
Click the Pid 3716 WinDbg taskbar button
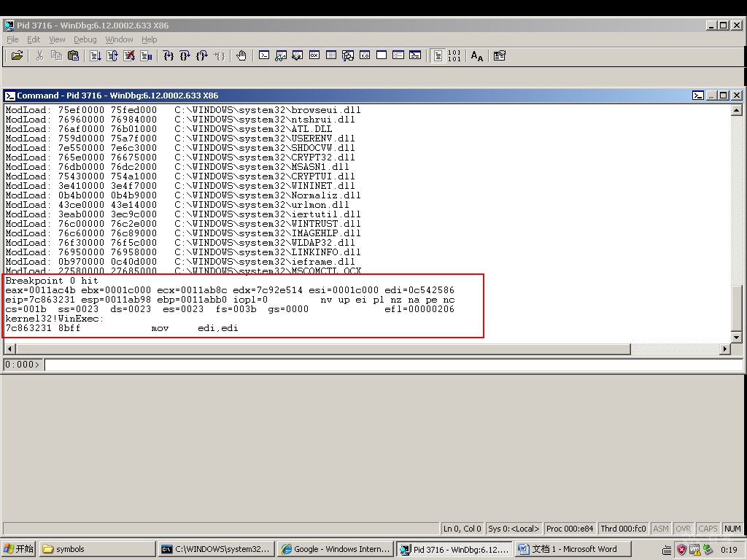pos(454,549)
